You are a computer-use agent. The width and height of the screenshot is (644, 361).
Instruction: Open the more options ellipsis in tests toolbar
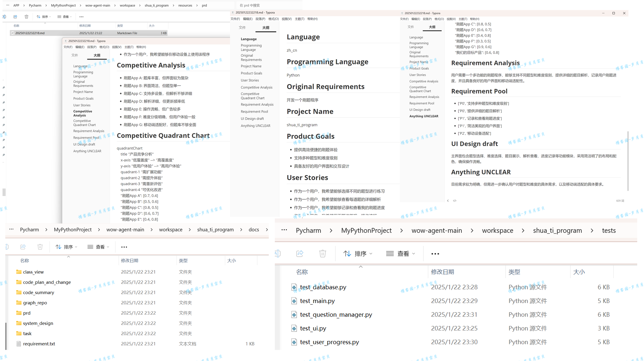(x=435, y=254)
